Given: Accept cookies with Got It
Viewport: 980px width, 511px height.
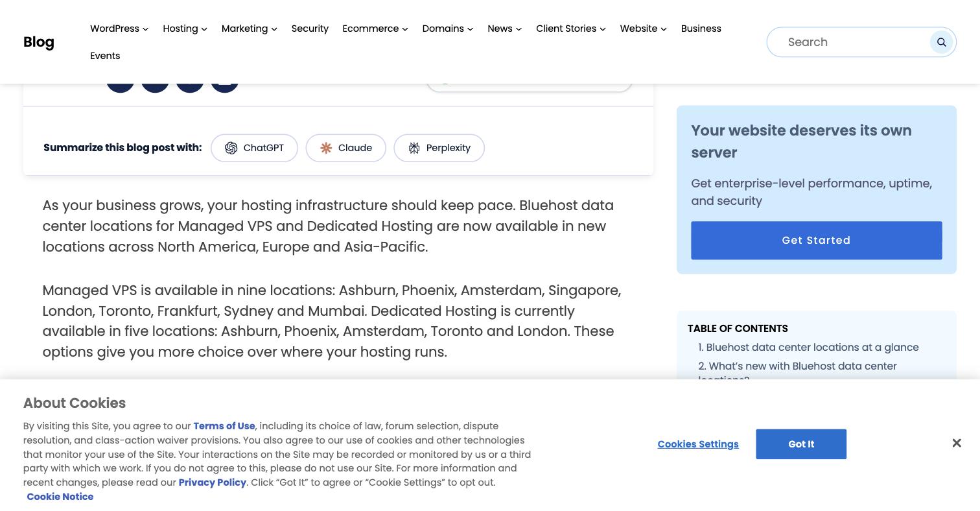Looking at the screenshot, I should [x=801, y=444].
